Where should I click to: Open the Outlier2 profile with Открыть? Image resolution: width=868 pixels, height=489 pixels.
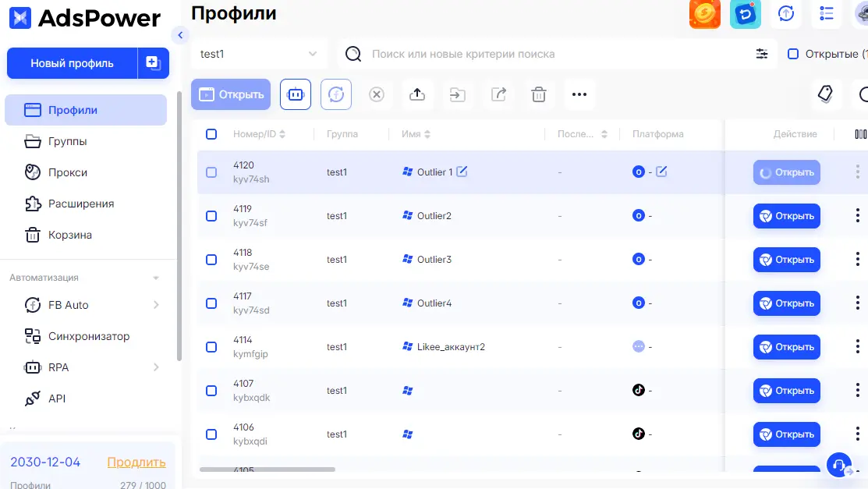pyautogui.click(x=787, y=216)
